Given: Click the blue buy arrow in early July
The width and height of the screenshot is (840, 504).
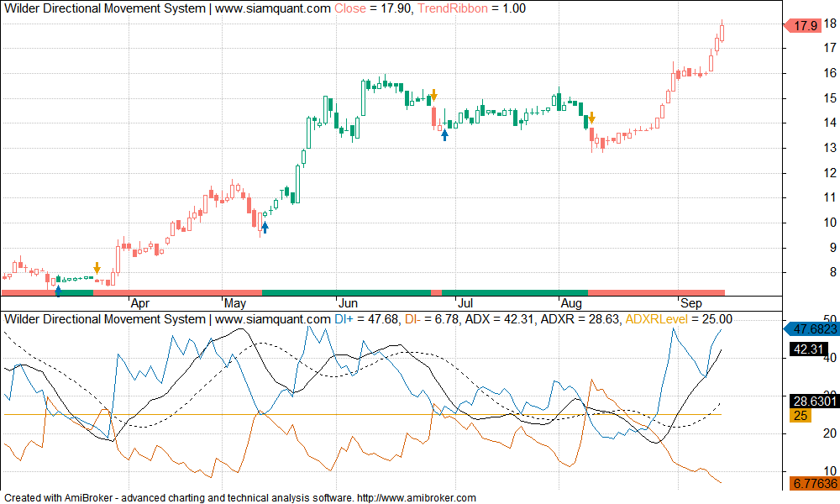Looking at the screenshot, I should point(444,134).
